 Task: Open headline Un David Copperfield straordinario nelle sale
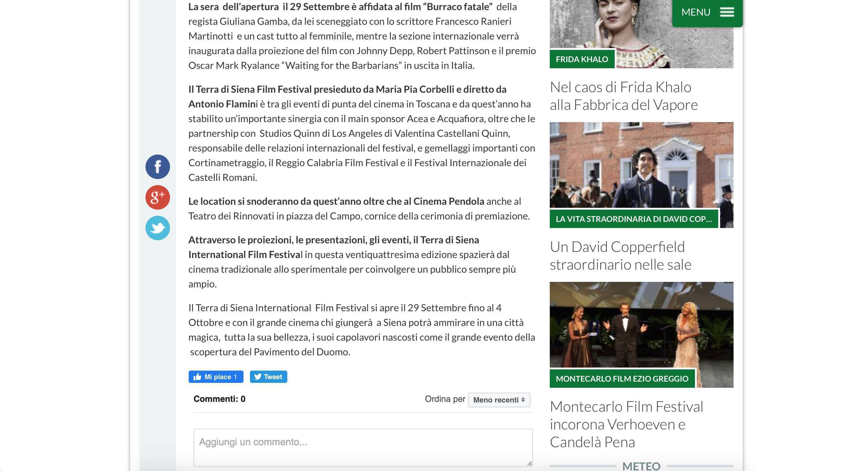coord(620,256)
